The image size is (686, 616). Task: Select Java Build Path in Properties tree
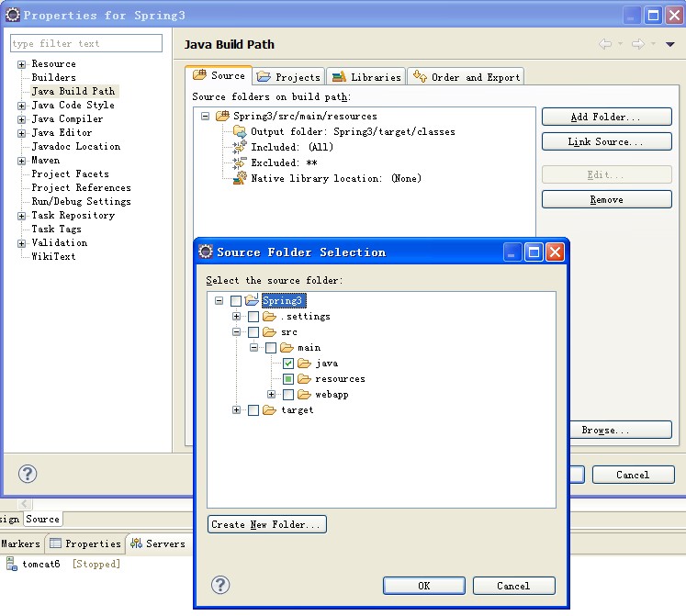(73, 91)
